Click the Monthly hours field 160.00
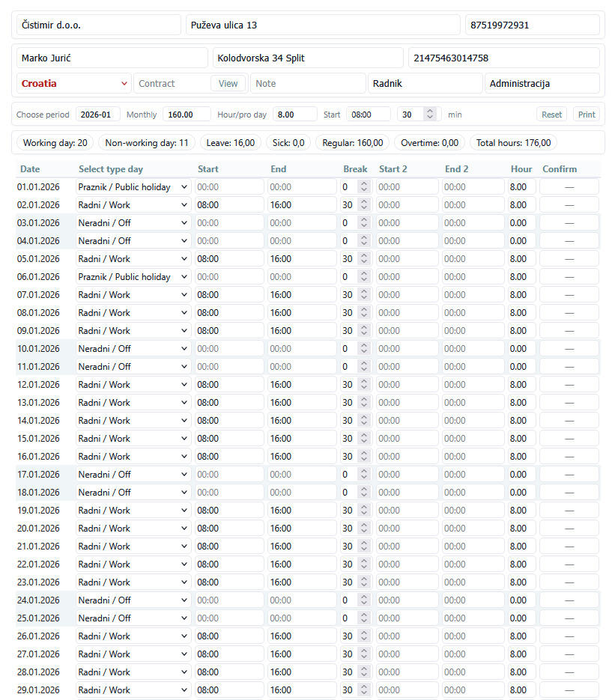This screenshot has width=615, height=700. pyautogui.click(x=187, y=115)
